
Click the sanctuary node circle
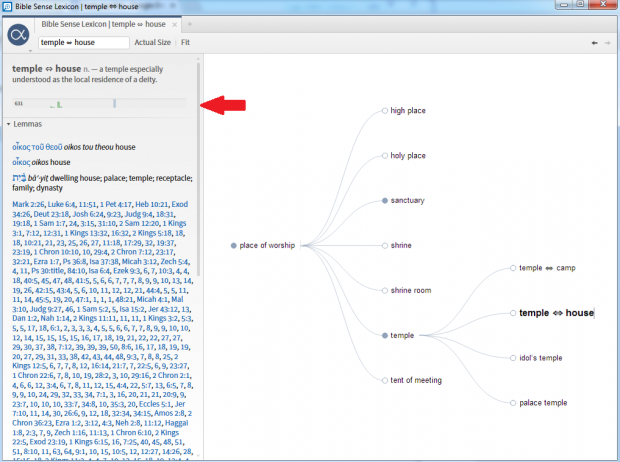[385, 200]
